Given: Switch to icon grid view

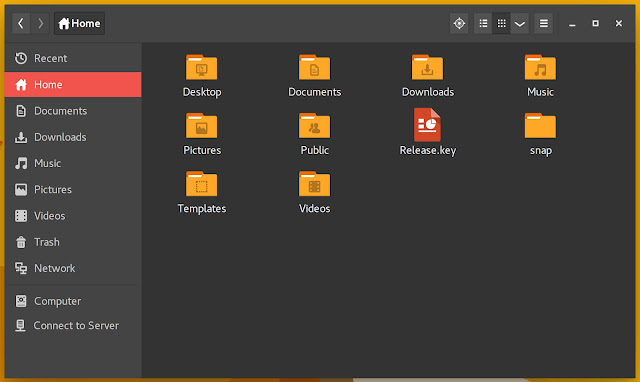Looking at the screenshot, I should pos(501,23).
